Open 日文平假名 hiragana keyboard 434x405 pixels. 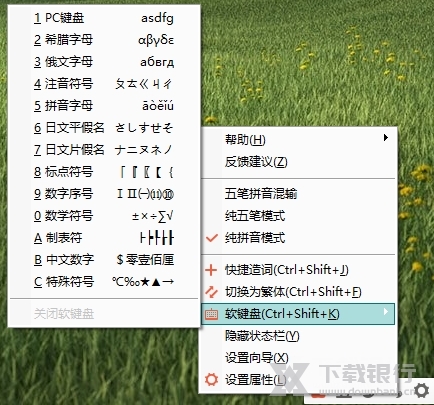pyautogui.click(x=104, y=128)
